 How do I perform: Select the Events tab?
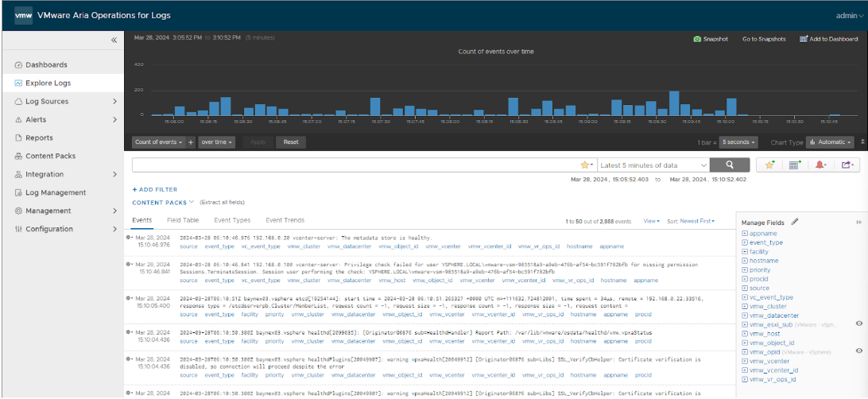[x=141, y=220]
